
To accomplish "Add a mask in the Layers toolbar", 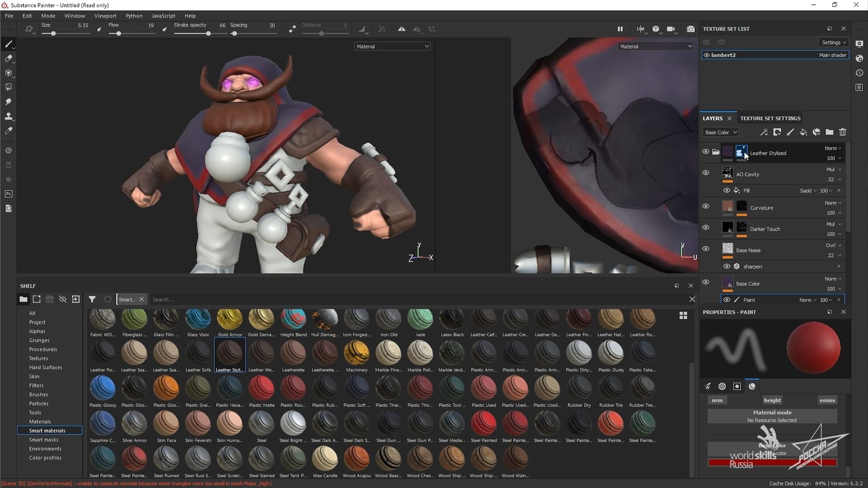I will pyautogui.click(x=777, y=132).
